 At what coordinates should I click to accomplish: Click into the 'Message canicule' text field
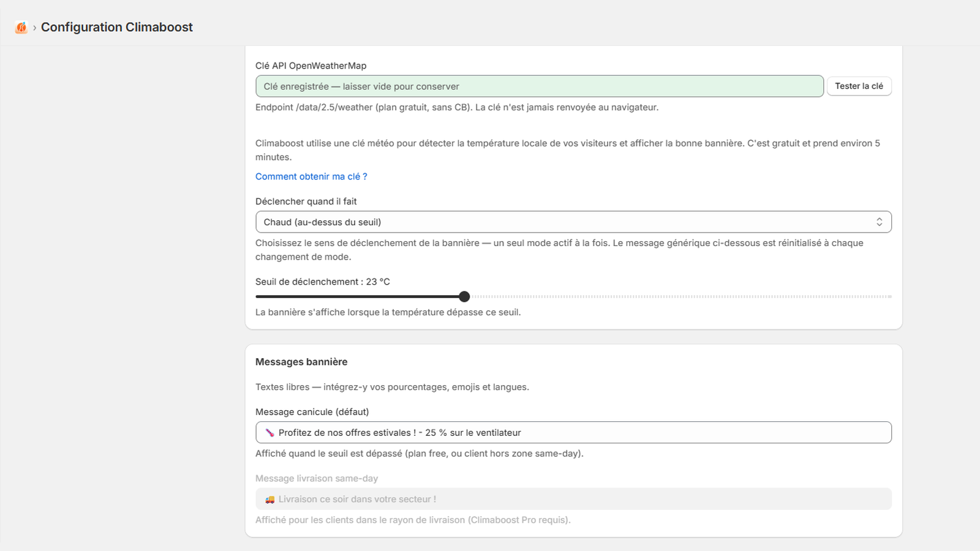coord(573,433)
